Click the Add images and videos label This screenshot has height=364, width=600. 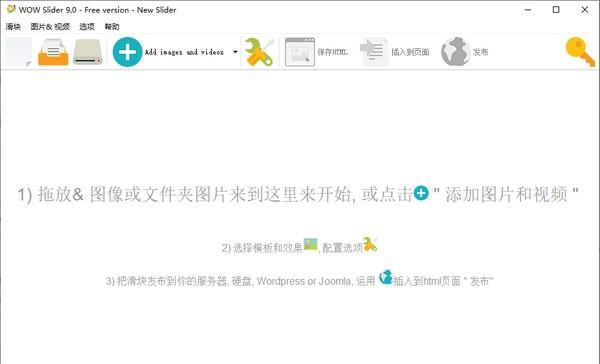click(184, 52)
